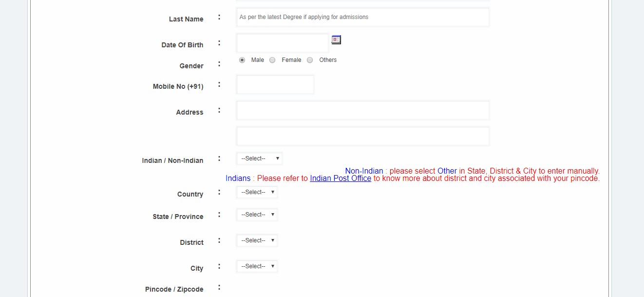This screenshot has width=644, height=297.
Task: Select the Male gender radio button
Action: click(242, 60)
